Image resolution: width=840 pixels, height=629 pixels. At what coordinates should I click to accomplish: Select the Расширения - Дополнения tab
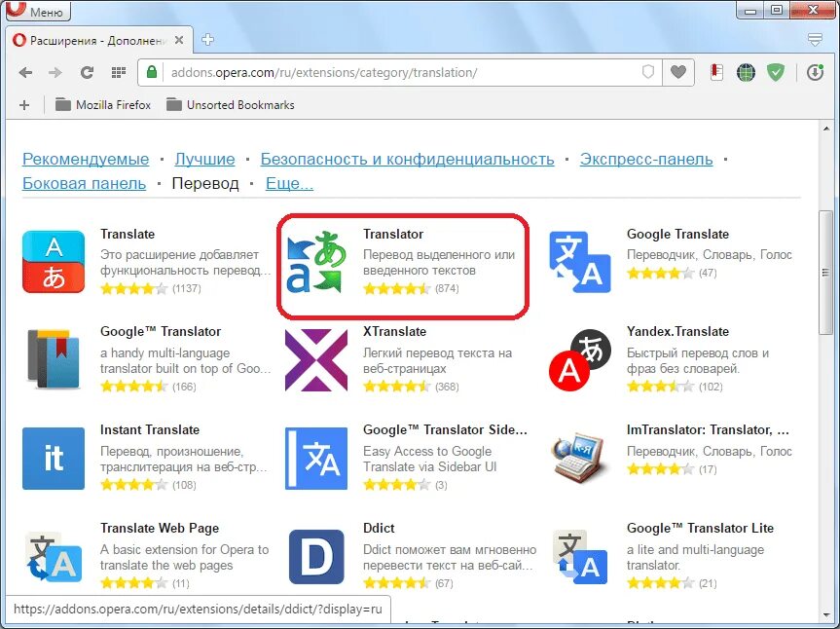(x=99, y=40)
